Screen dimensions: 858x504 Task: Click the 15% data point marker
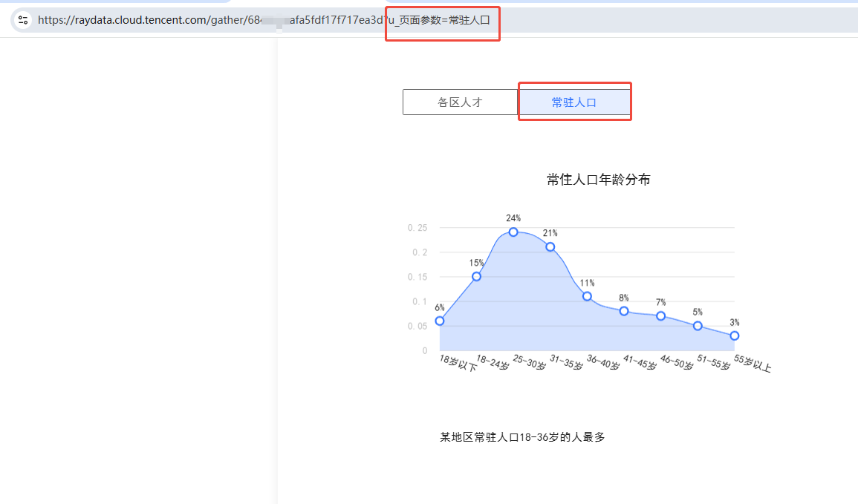[x=476, y=276]
